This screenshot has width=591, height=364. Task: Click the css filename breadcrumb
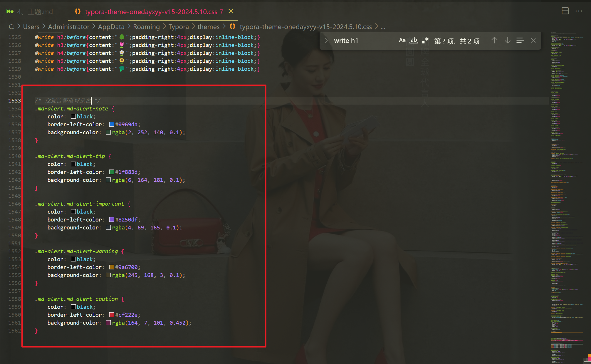click(306, 27)
